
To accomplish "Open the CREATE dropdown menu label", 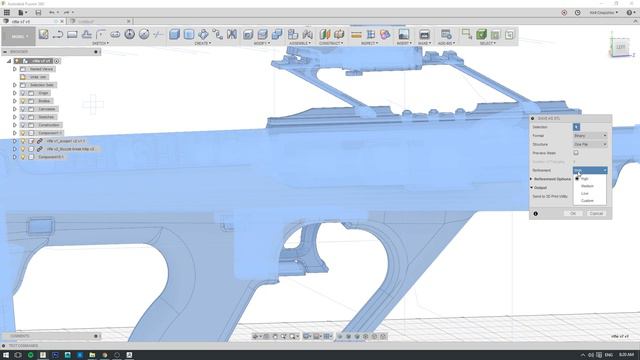I will tap(202, 43).
